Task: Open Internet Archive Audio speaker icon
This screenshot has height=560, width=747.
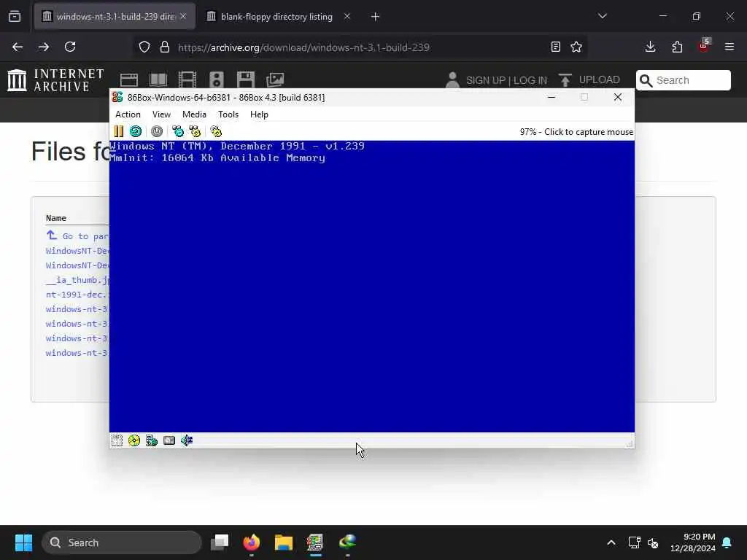Action: point(216,79)
